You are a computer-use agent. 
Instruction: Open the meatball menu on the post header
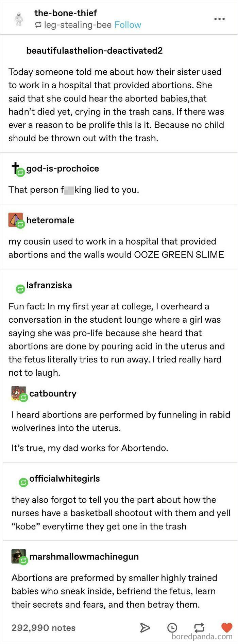219,19
